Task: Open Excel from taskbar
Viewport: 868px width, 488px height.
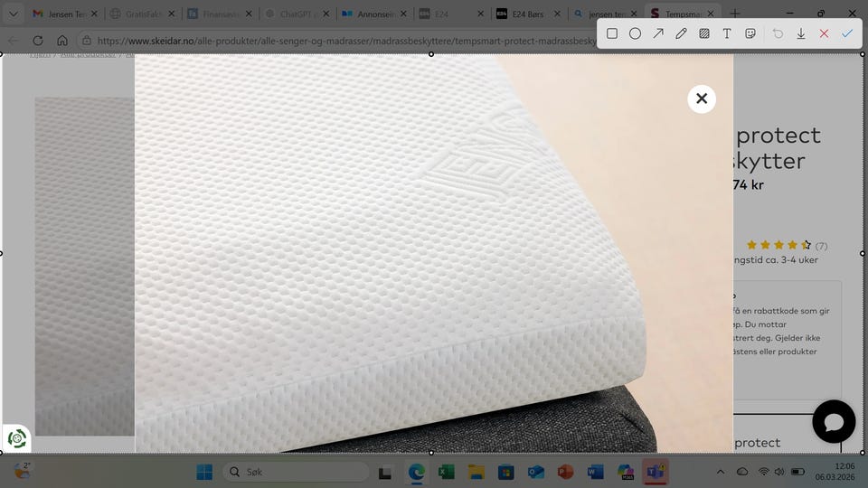Action: (x=446, y=472)
